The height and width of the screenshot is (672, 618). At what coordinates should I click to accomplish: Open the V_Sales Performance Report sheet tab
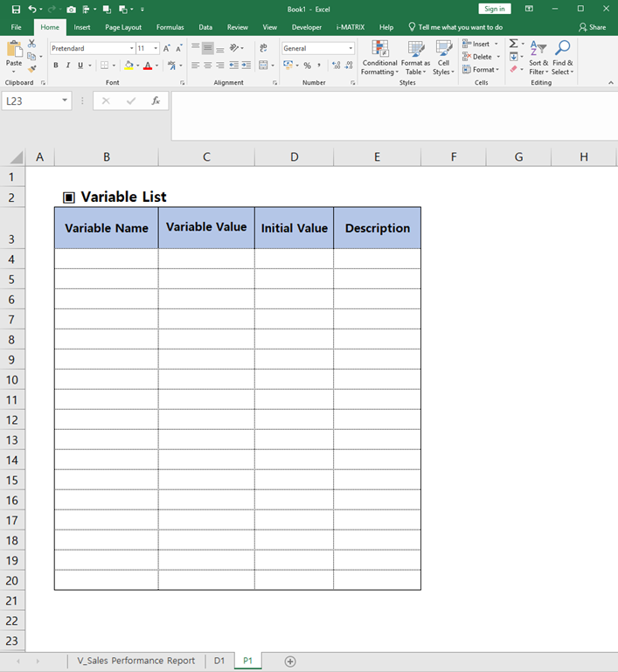click(x=135, y=661)
